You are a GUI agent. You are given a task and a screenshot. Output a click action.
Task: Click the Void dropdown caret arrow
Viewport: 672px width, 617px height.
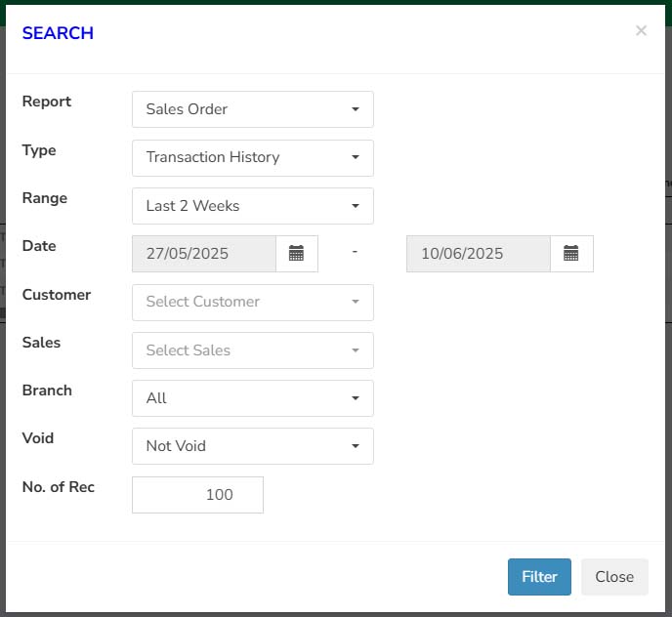click(356, 446)
